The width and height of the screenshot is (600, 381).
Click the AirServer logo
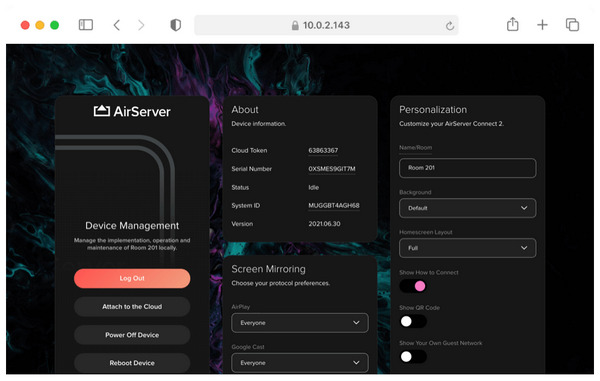(x=132, y=111)
